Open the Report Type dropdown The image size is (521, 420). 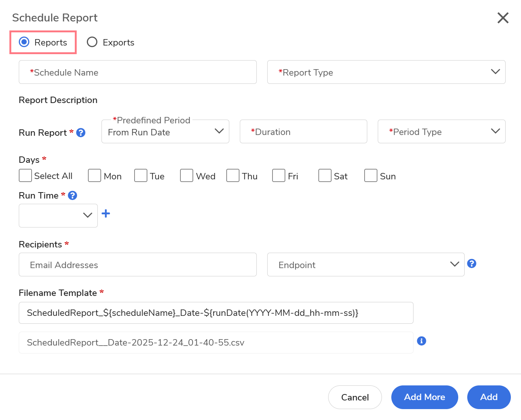pyautogui.click(x=386, y=72)
